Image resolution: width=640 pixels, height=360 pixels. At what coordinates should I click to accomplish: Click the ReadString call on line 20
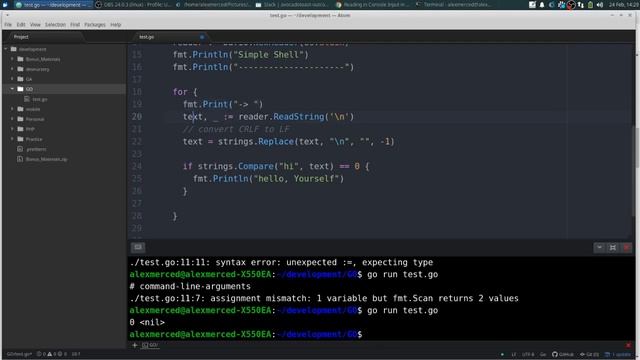coord(298,117)
